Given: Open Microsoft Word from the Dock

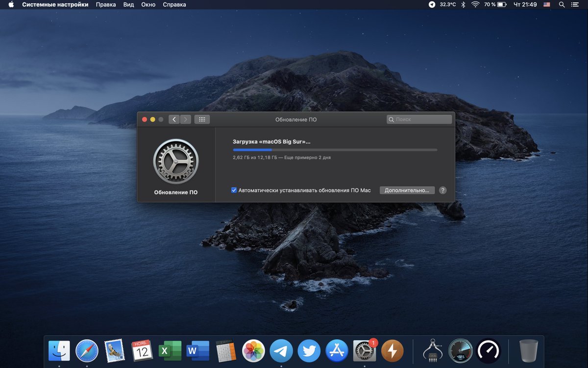Looking at the screenshot, I should click(197, 351).
